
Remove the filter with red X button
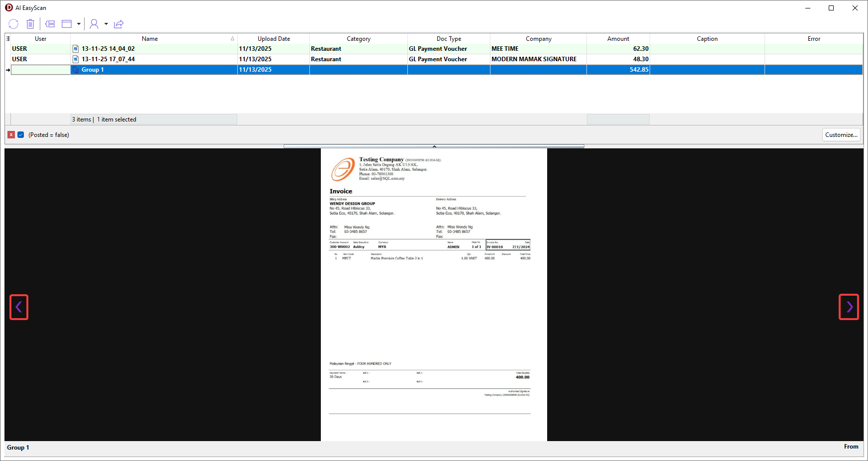tap(11, 135)
